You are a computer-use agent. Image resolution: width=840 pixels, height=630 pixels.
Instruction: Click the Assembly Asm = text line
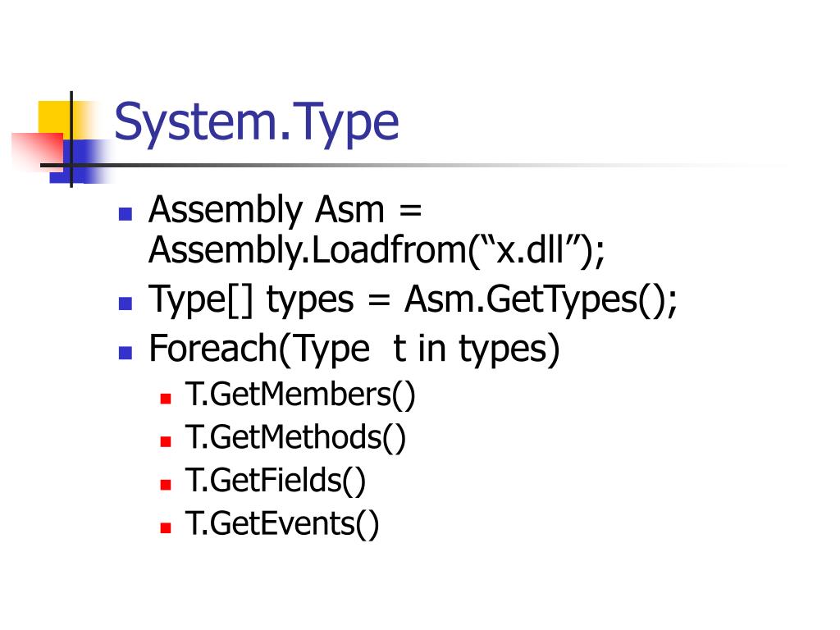285,210
